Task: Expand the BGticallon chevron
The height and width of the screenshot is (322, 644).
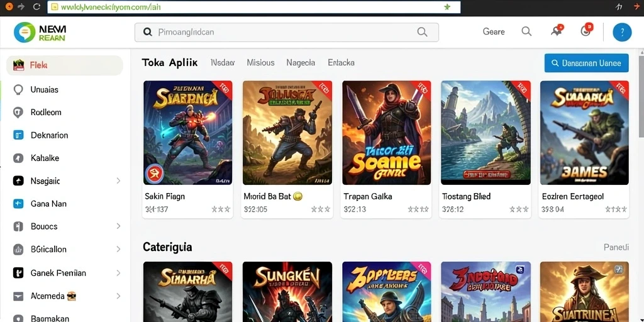Action: 118,249
